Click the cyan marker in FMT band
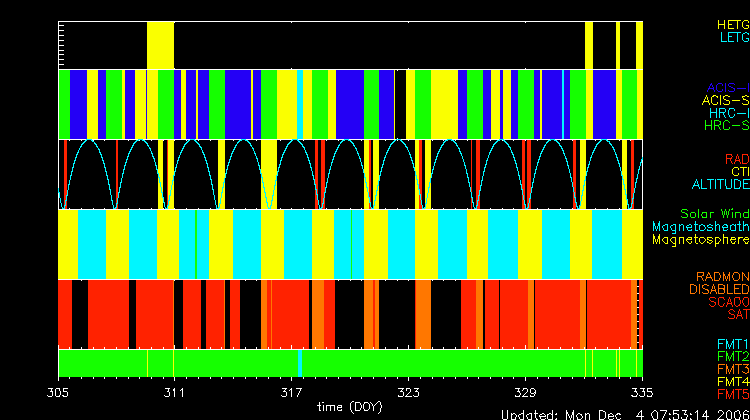This screenshot has width=750, height=420. (x=300, y=363)
